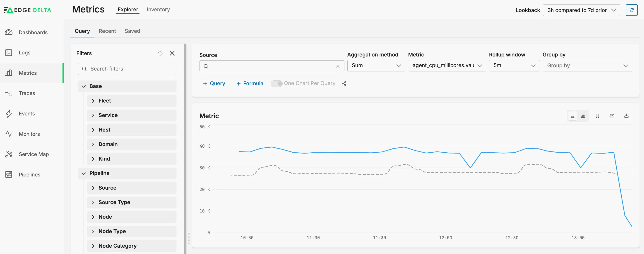Open the Logs section icon
This screenshot has width=644, height=254.
pos(9,53)
